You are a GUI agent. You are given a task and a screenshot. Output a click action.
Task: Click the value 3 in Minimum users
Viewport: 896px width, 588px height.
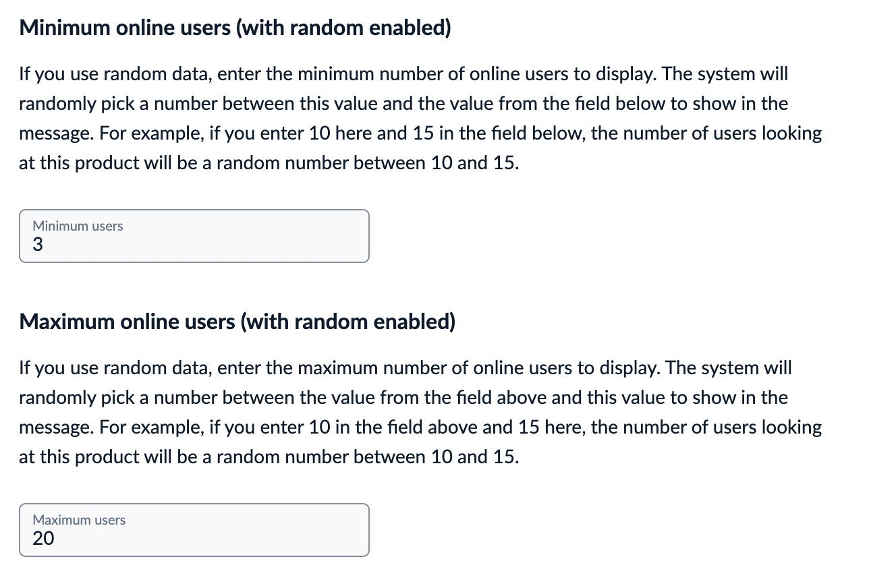(x=38, y=245)
